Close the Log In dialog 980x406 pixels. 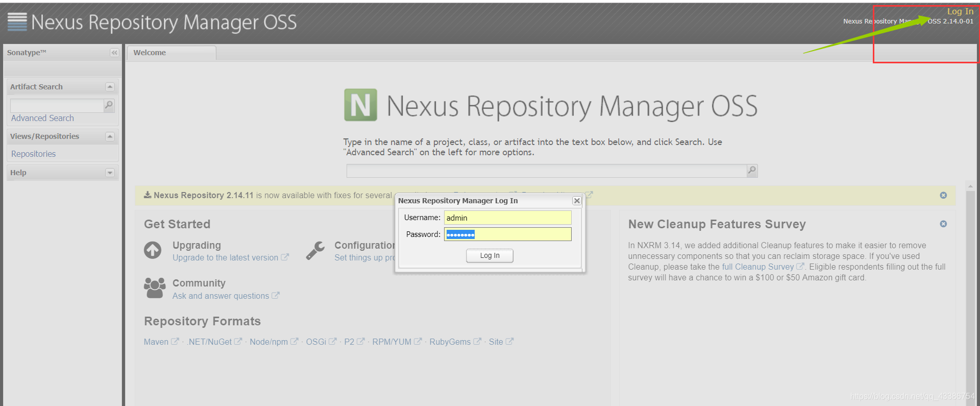(x=577, y=201)
